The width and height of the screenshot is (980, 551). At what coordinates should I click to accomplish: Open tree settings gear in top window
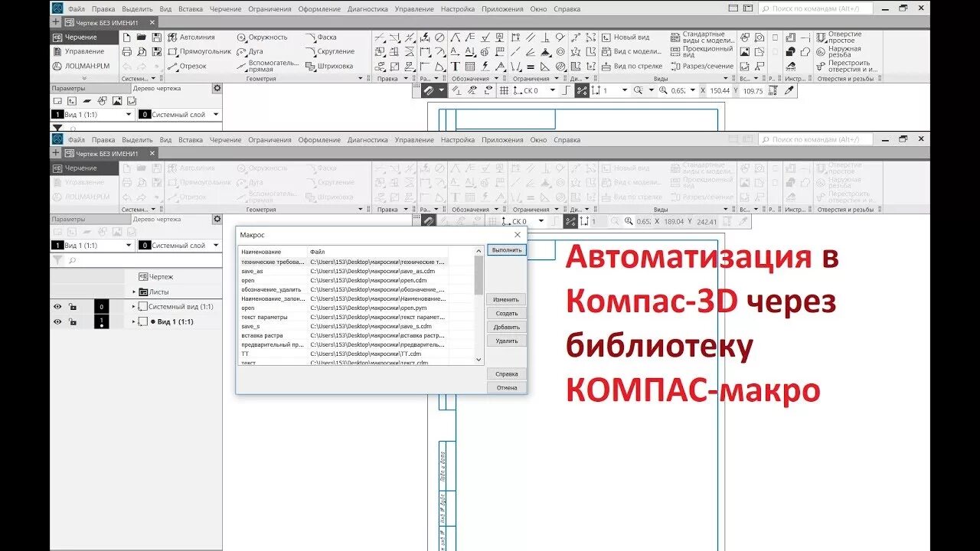[217, 88]
